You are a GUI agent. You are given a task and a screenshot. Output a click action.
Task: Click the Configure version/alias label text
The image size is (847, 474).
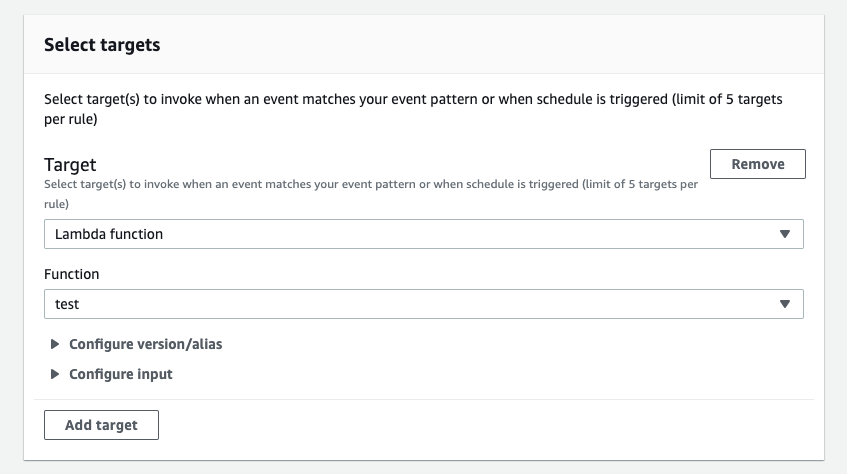[145, 344]
